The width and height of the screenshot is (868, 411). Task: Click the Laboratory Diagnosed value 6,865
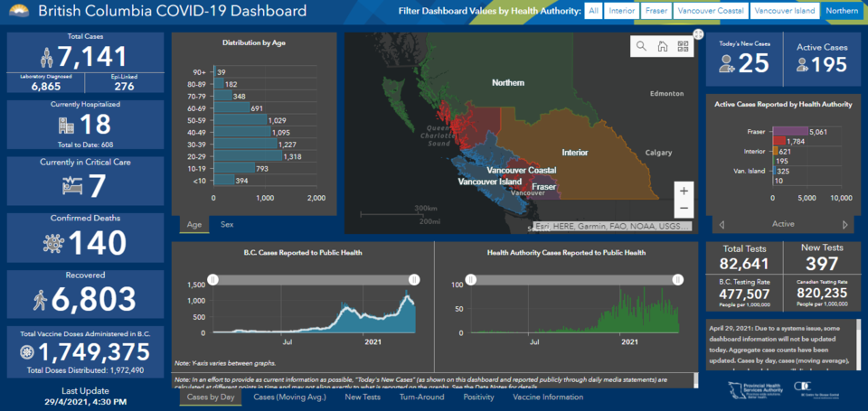45,87
